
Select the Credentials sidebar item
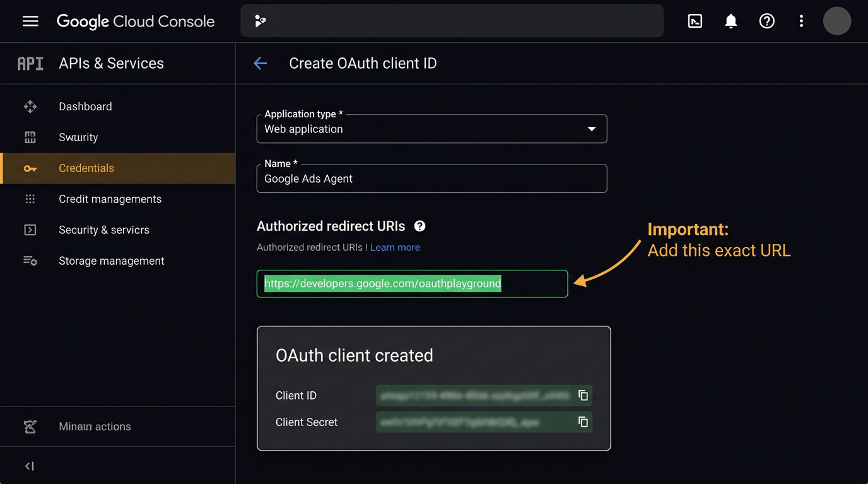86,168
